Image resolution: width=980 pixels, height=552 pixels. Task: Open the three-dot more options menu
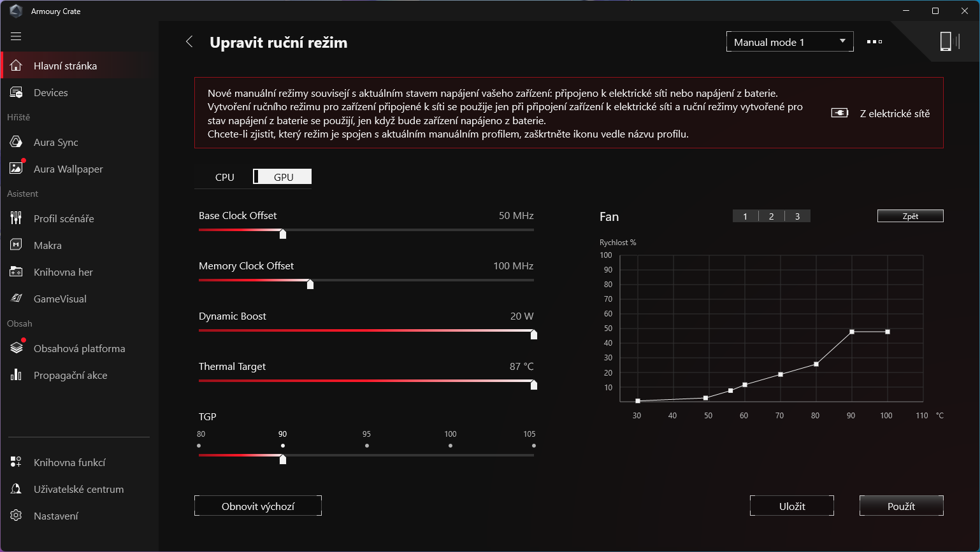(x=874, y=42)
